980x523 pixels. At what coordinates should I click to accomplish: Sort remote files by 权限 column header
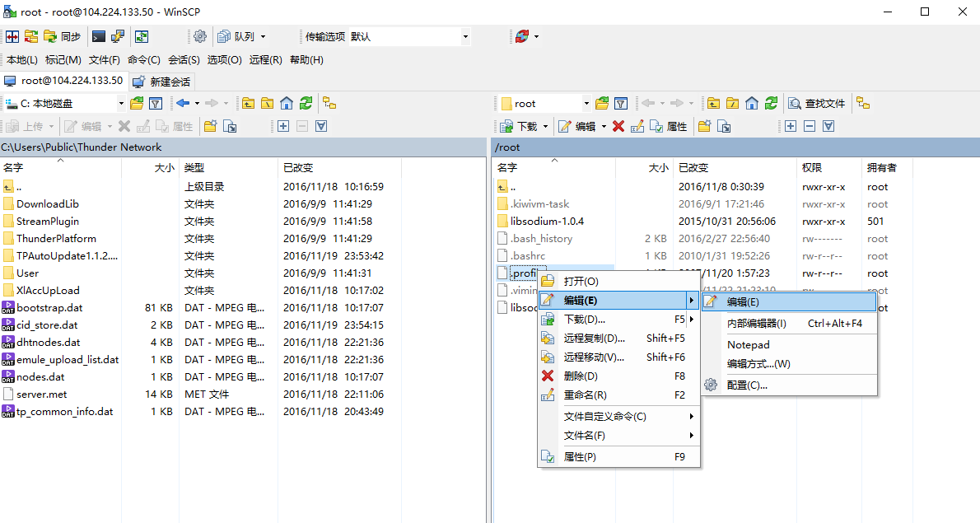[829, 167]
